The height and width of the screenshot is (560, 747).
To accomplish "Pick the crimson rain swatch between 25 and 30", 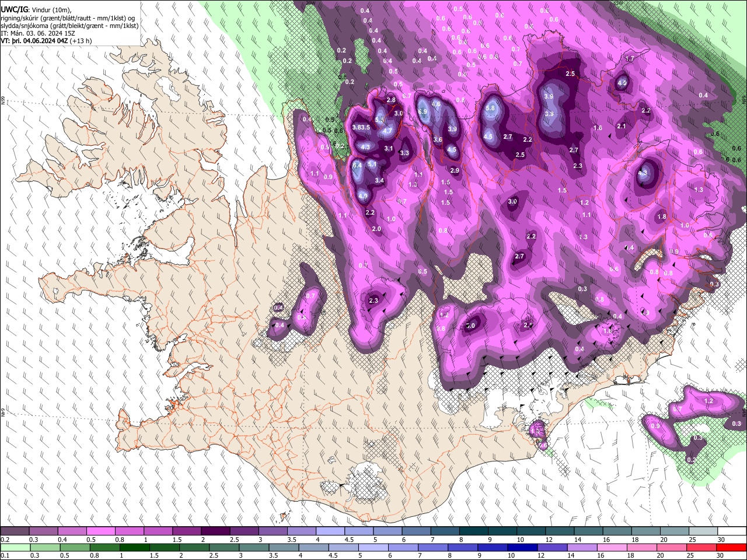I will [703, 547].
